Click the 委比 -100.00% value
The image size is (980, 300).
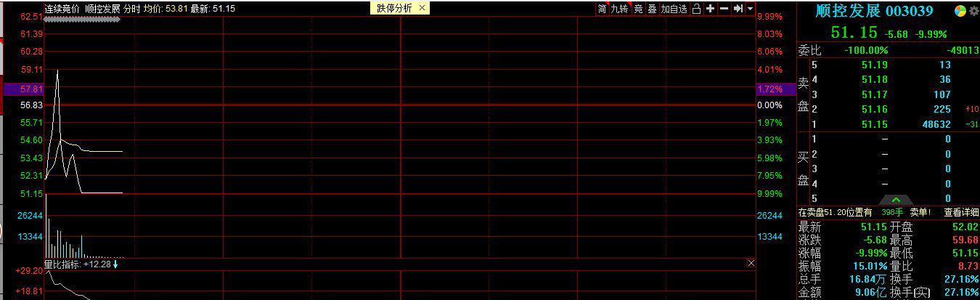click(866, 50)
